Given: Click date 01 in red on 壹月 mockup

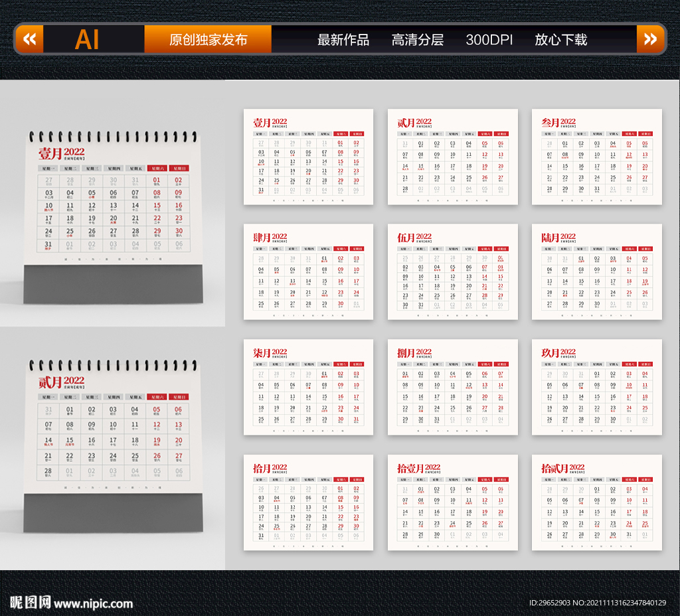Looking at the screenshot, I should click(x=157, y=180).
